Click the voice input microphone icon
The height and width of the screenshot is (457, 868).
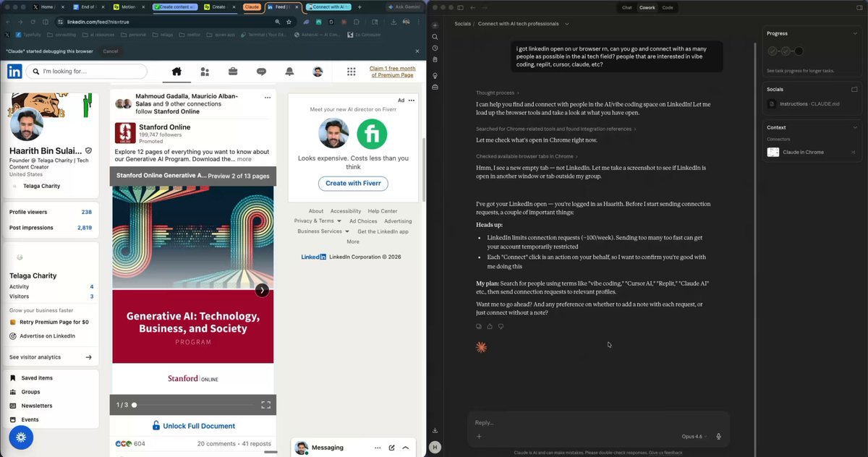coord(718,437)
